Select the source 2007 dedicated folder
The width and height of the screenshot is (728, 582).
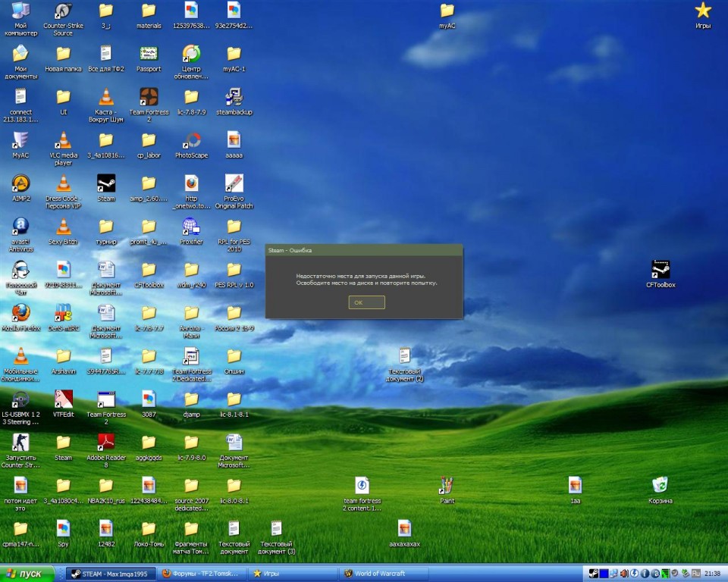click(x=191, y=494)
